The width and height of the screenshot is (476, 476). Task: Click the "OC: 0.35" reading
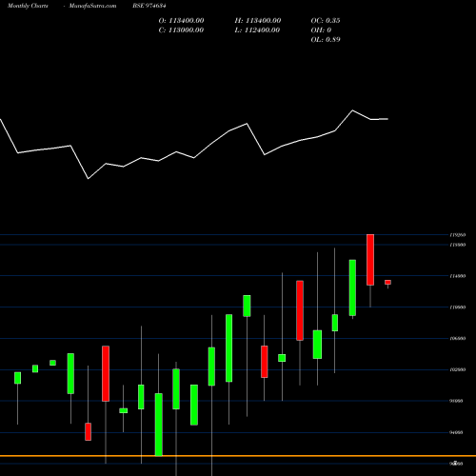[x=326, y=21]
